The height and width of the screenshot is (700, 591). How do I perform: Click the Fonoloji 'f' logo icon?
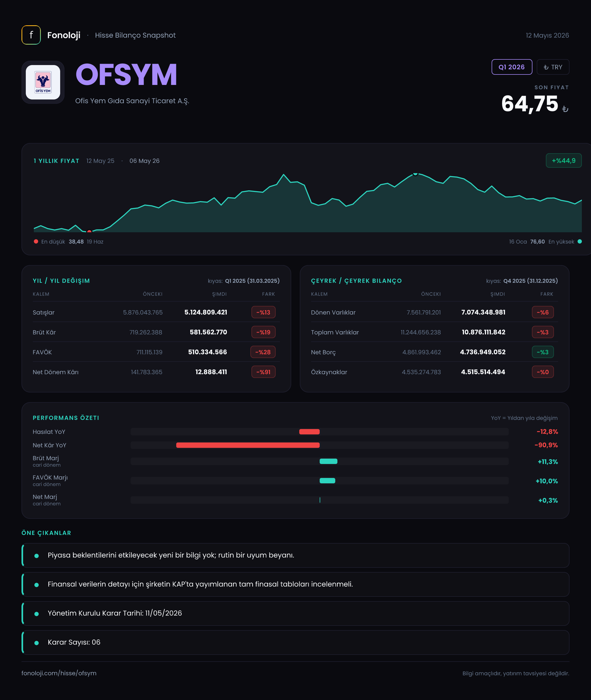coord(31,35)
